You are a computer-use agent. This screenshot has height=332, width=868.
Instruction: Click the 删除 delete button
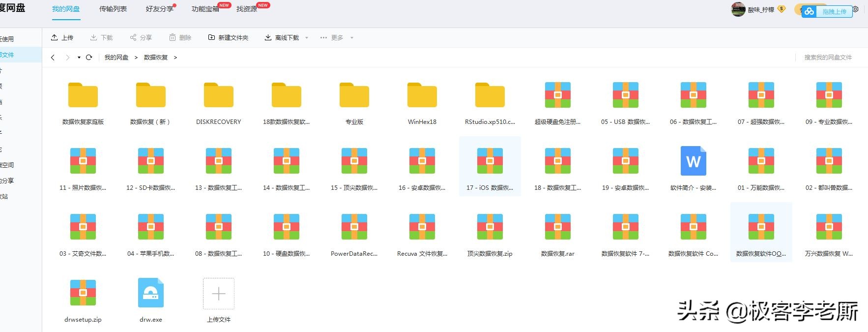tap(180, 37)
